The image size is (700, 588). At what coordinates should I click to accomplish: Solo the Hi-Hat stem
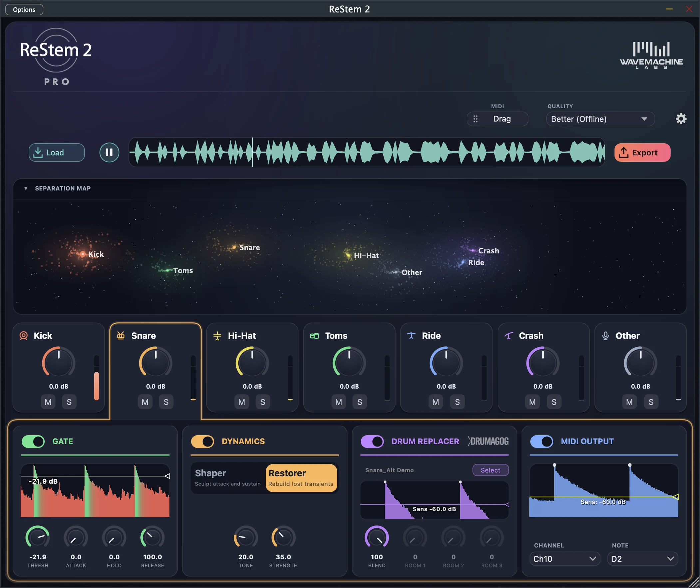(263, 402)
